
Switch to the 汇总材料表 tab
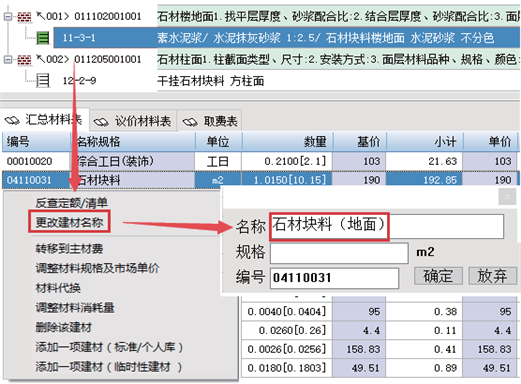pyautogui.click(x=45, y=120)
